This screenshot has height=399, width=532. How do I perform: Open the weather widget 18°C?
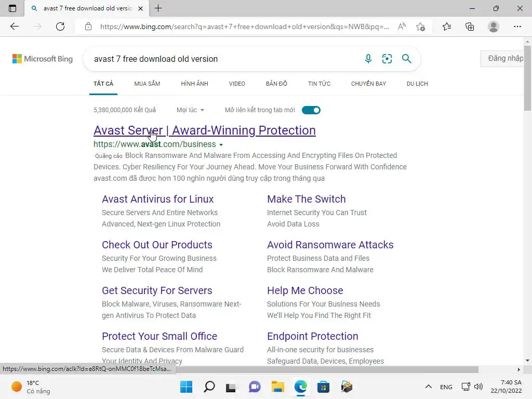pos(31,387)
